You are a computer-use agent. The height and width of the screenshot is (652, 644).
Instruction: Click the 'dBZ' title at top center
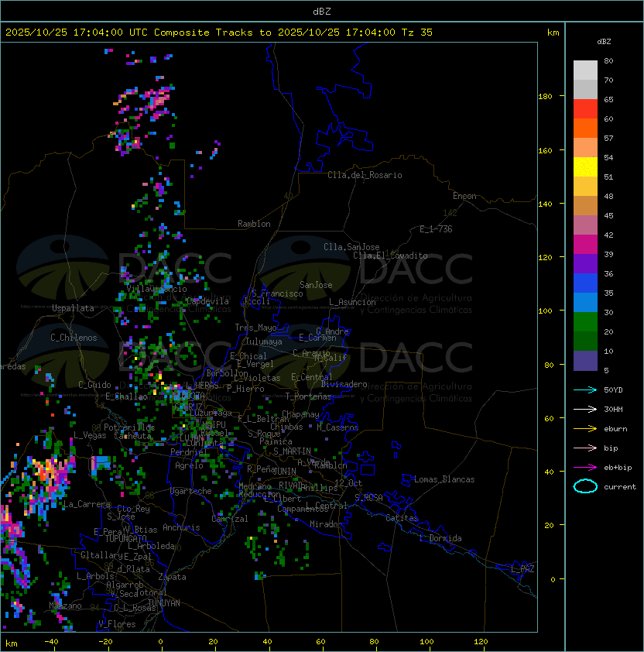322,11
